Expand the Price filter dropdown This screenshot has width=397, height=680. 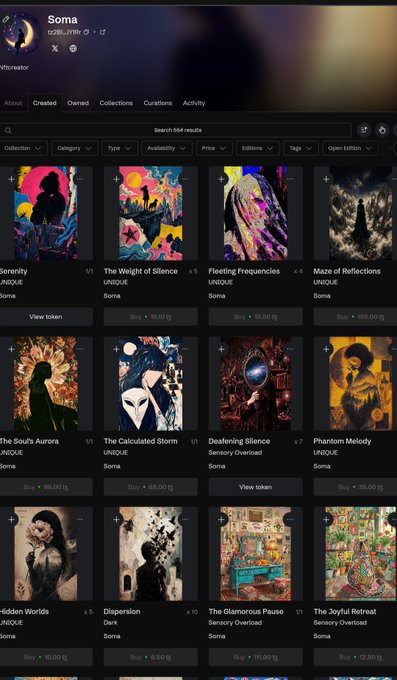tap(214, 148)
